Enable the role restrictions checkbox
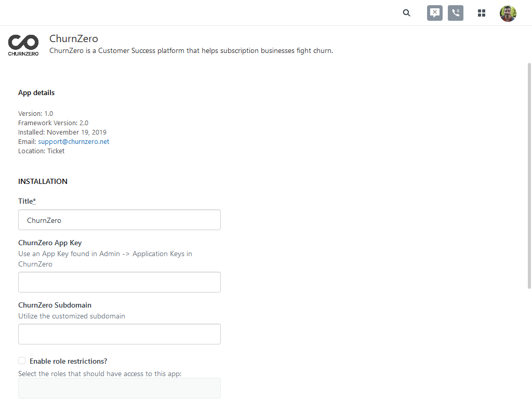 click(22, 360)
